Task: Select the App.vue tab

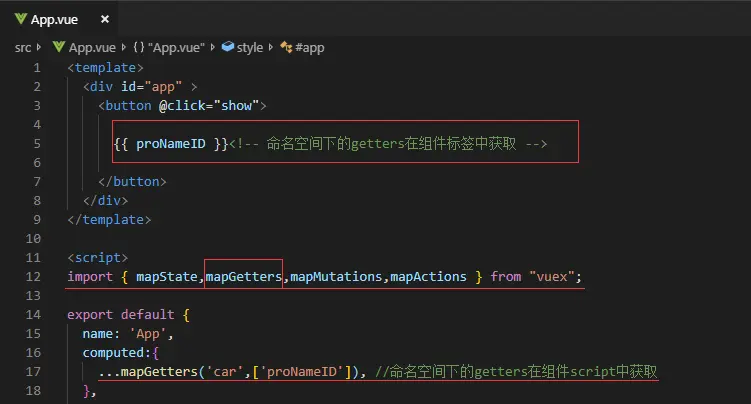Action: pos(58,19)
